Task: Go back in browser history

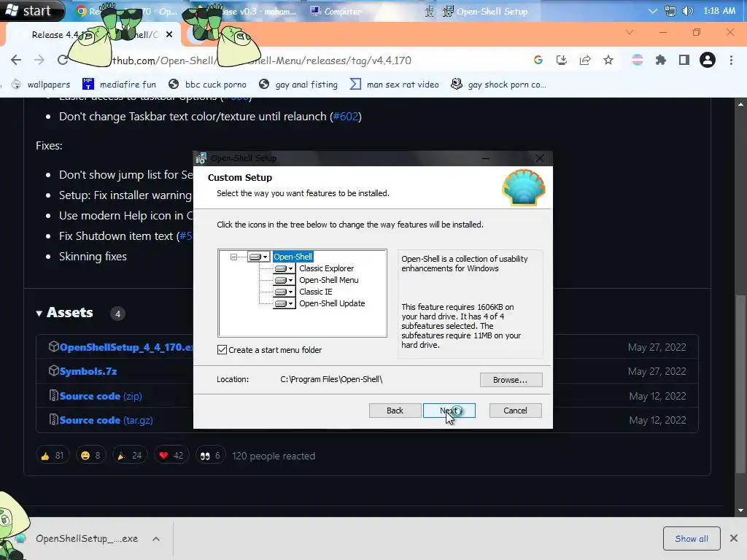Action: point(16,60)
